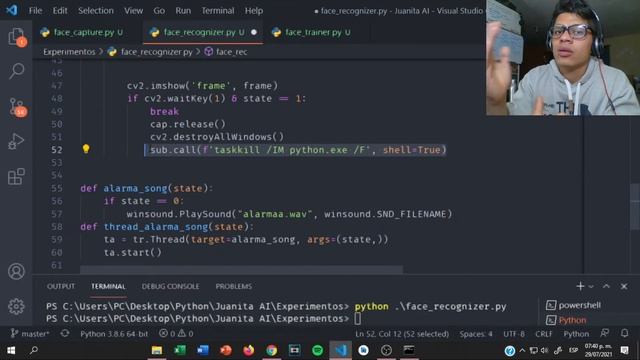
Task: Open the feedback icon in status bar
Action: tap(605, 333)
